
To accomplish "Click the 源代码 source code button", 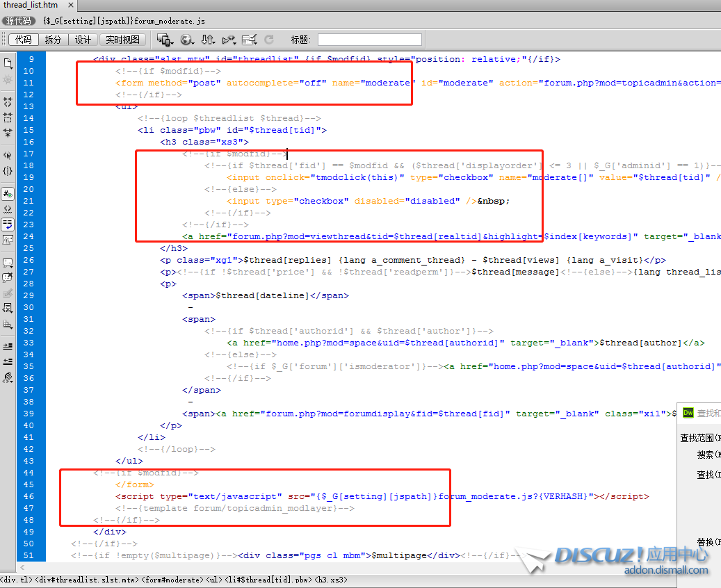I will [x=19, y=21].
